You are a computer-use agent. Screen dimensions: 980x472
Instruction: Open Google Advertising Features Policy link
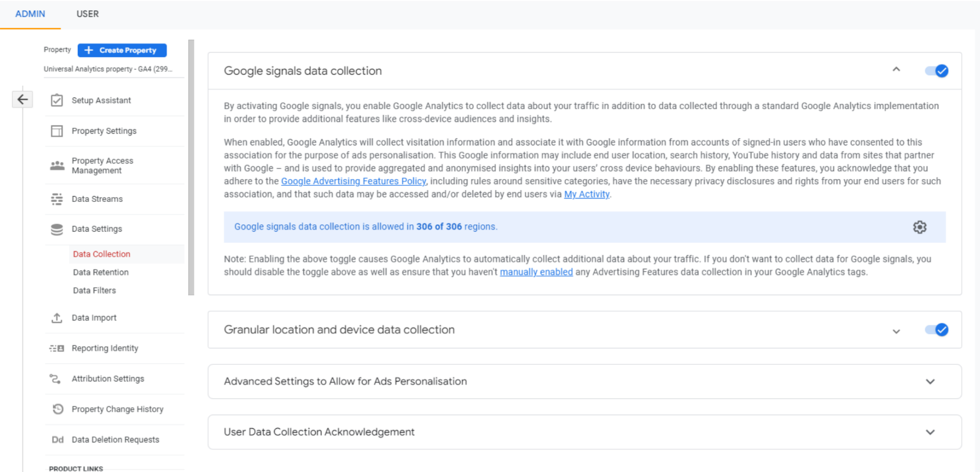click(354, 181)
